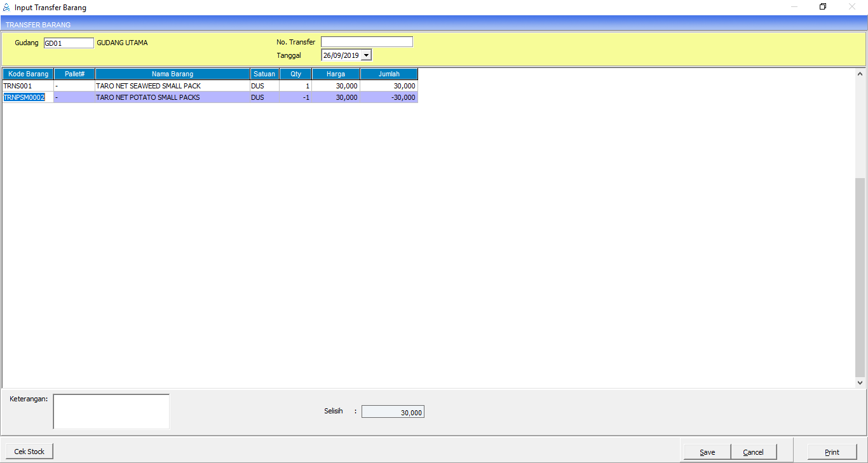Screen dimensions: 868x463
Task: Click the Gudang code input field
Action: 69,43
